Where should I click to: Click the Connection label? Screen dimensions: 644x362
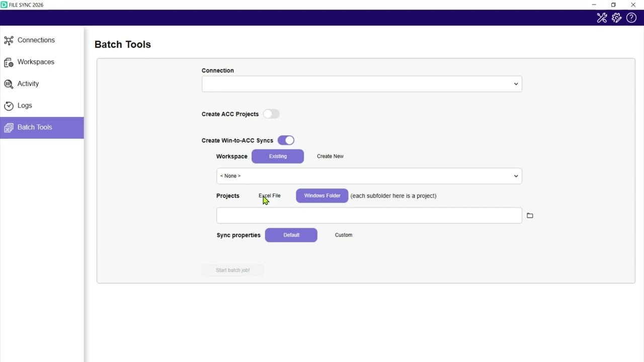click(x=218, y=70)
